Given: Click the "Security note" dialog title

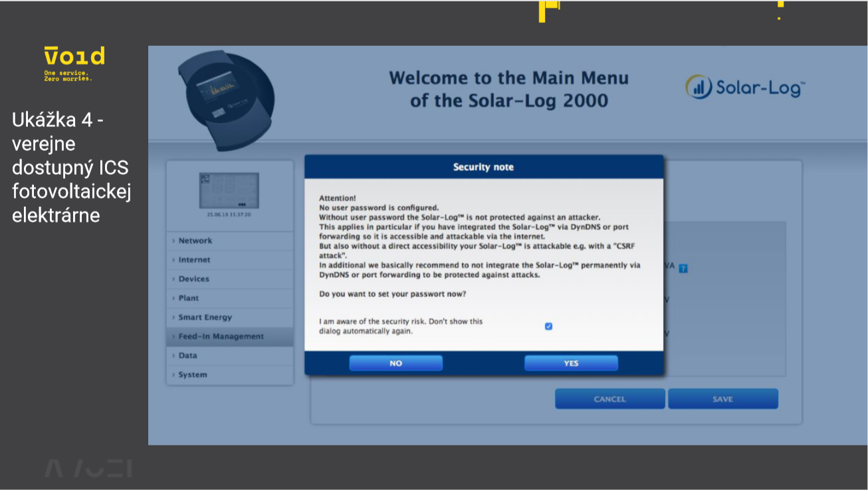Looking at the screenshot, I should click(x=483, y=167).
